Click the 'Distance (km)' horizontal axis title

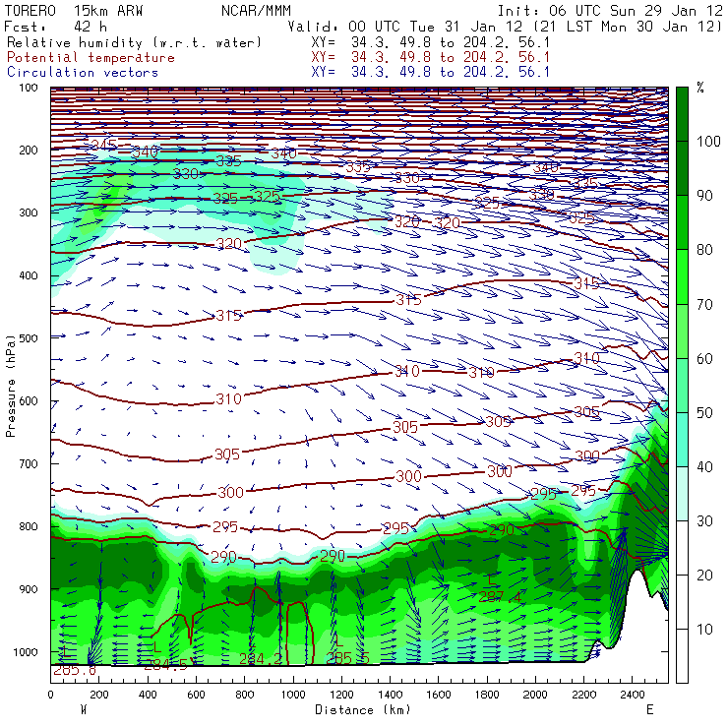363,710
